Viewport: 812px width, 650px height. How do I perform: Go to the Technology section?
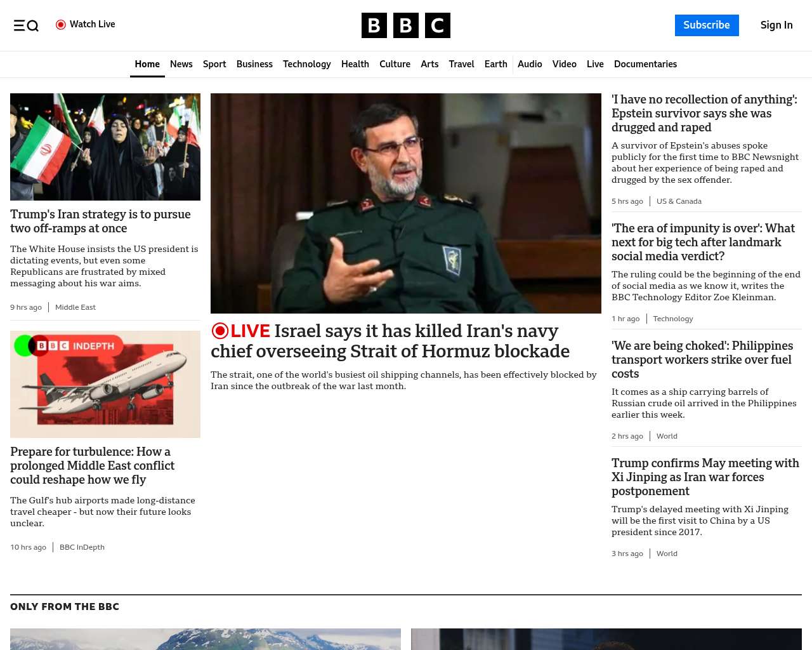pyautogui.click(x=306, y=64)
